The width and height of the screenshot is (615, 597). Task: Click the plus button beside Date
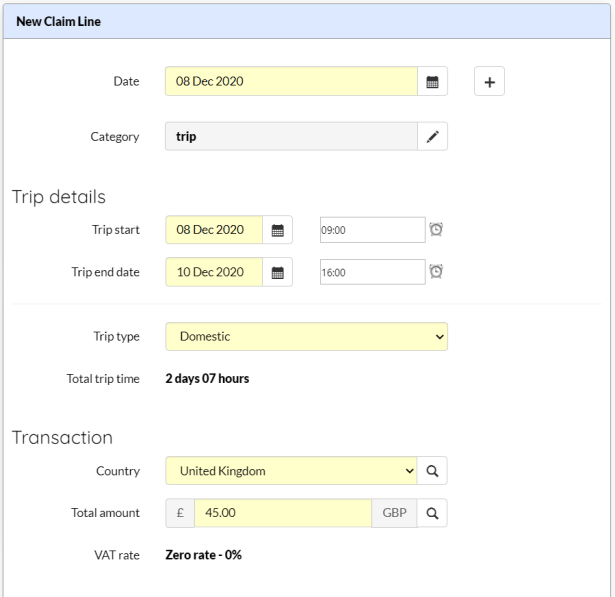[489, 82]
